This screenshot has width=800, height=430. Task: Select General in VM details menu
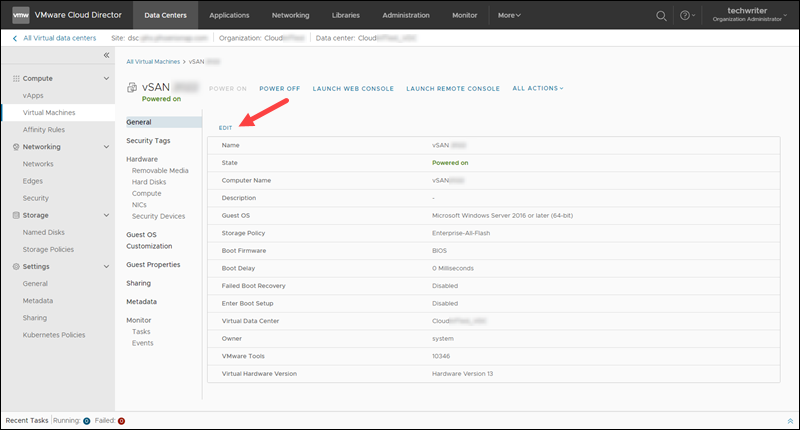(x=163, y=122)
